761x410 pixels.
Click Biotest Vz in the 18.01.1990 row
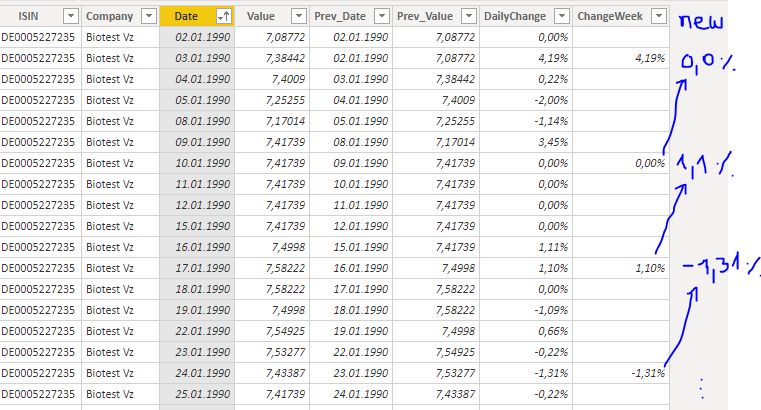click(120, 289)
